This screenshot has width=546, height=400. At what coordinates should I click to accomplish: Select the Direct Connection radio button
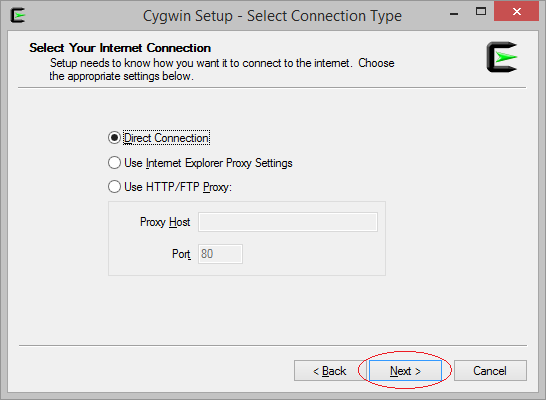(114, 138)
